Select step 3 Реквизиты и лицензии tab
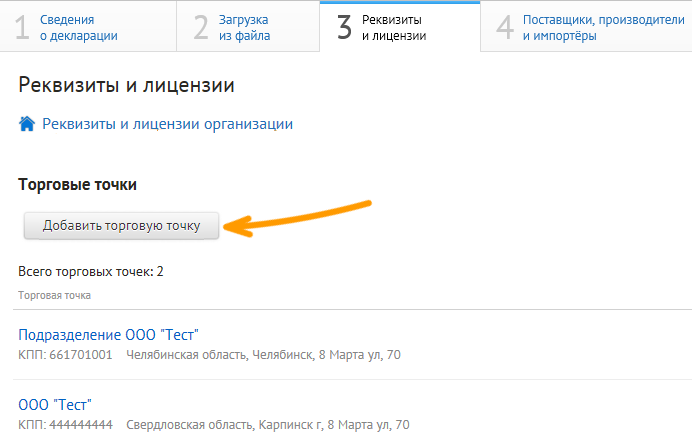This screenshot has height=438, width=692. tap(400, 27)
